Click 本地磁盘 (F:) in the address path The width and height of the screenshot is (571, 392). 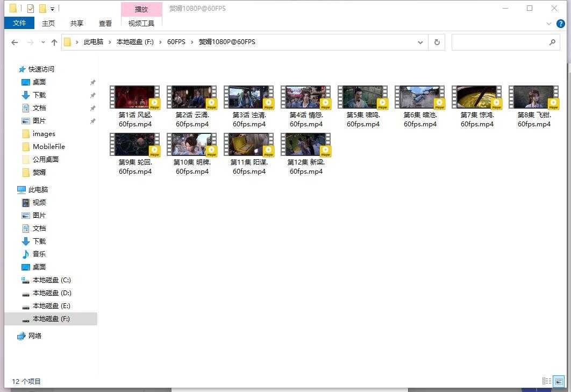coord(135,42)
